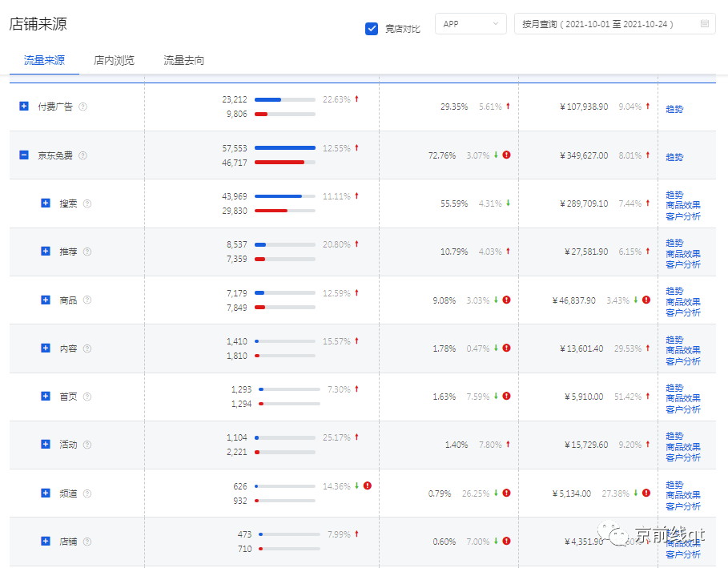728x568 pixels.
Task: Switch to the 流量去向 tab
Action: tap(184, 60)
